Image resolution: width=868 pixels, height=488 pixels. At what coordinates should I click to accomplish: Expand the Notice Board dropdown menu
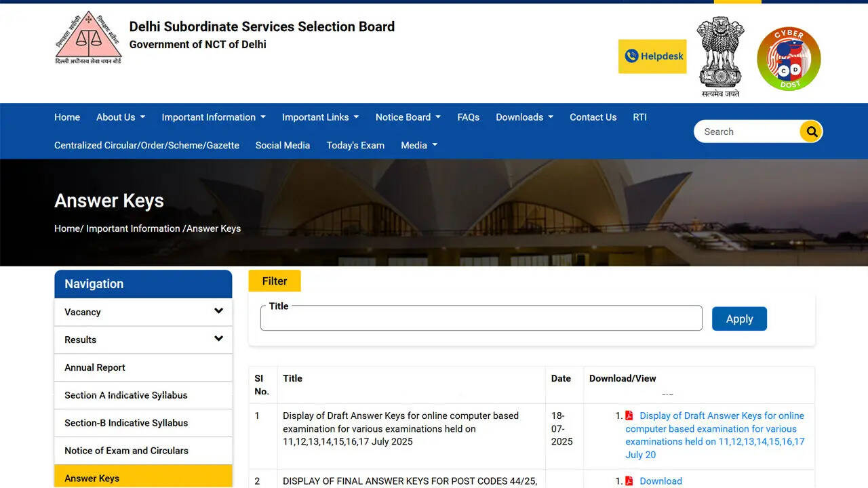point(408,117)
